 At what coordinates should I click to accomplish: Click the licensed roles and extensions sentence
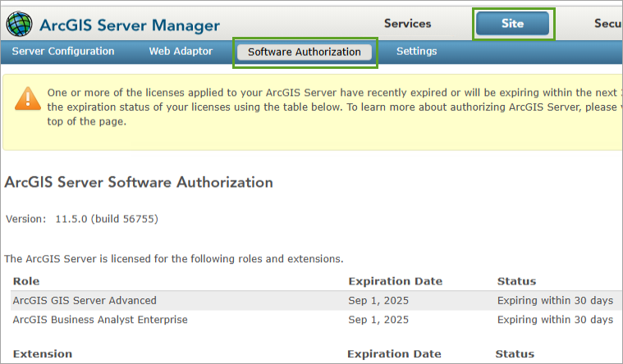174,259
